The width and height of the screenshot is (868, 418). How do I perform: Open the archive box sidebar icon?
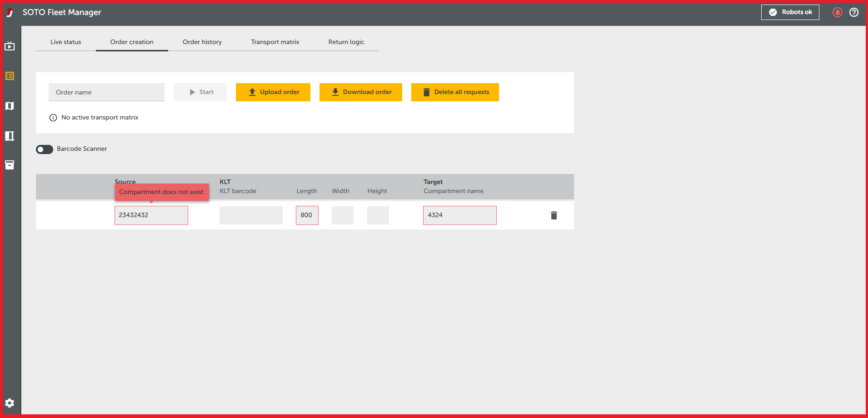10,165
